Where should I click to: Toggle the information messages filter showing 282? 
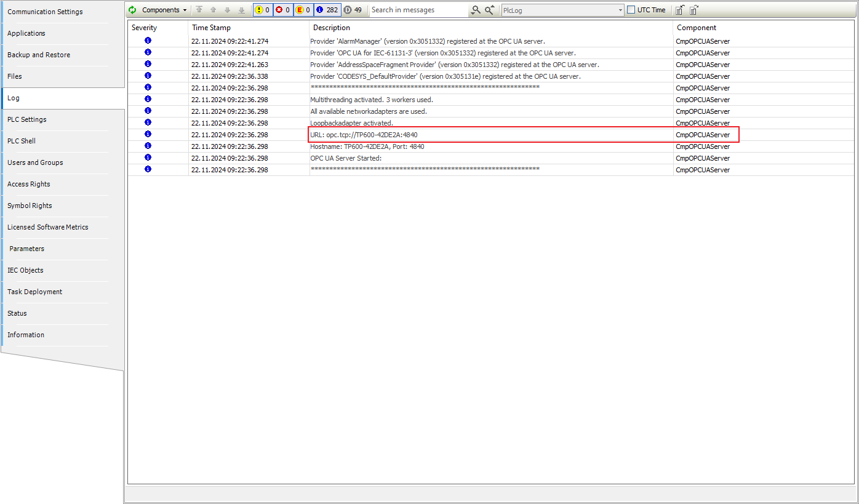click(327, 10)
